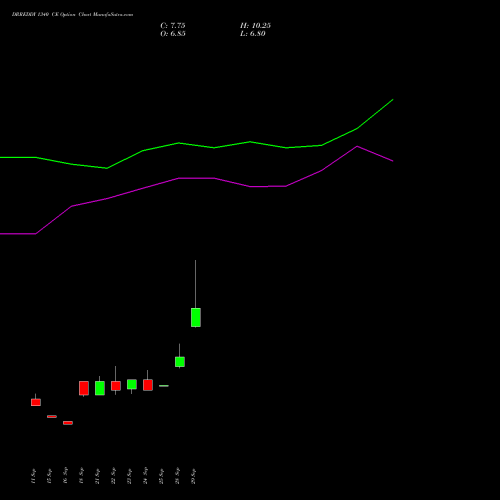Click the '11 Sep' date axis label
This screenshot has height=500, width=500.
(33, 476)
